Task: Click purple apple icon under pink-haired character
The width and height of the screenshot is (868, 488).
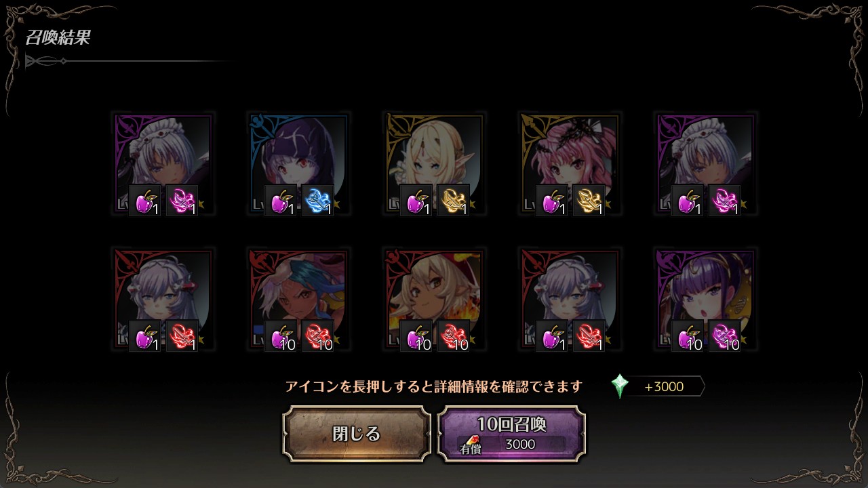Action: 552,201
